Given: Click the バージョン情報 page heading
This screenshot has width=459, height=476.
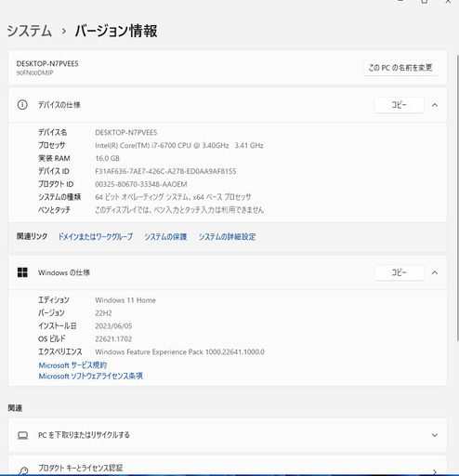Looking at the screenshot, I should [x=116, y=31].
